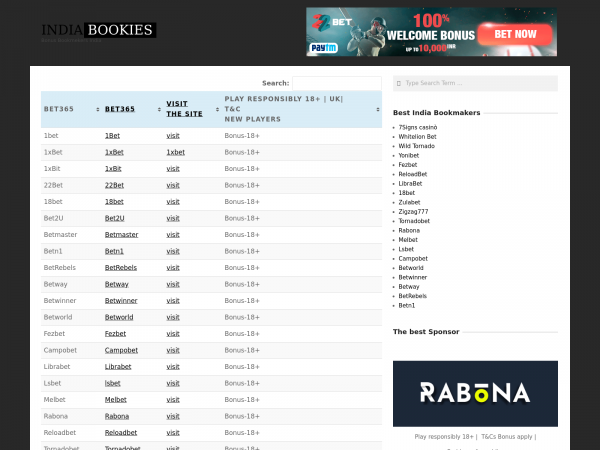Open the Bet2U table link
Image resolution: width=600 pixels, height=450 pixels.
pyautogui.click(x=114, y=218)
